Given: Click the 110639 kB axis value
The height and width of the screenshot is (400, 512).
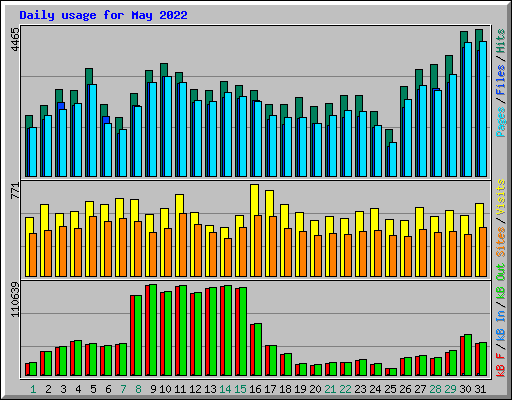Looking at the screenshot, I should coord(15,299).
